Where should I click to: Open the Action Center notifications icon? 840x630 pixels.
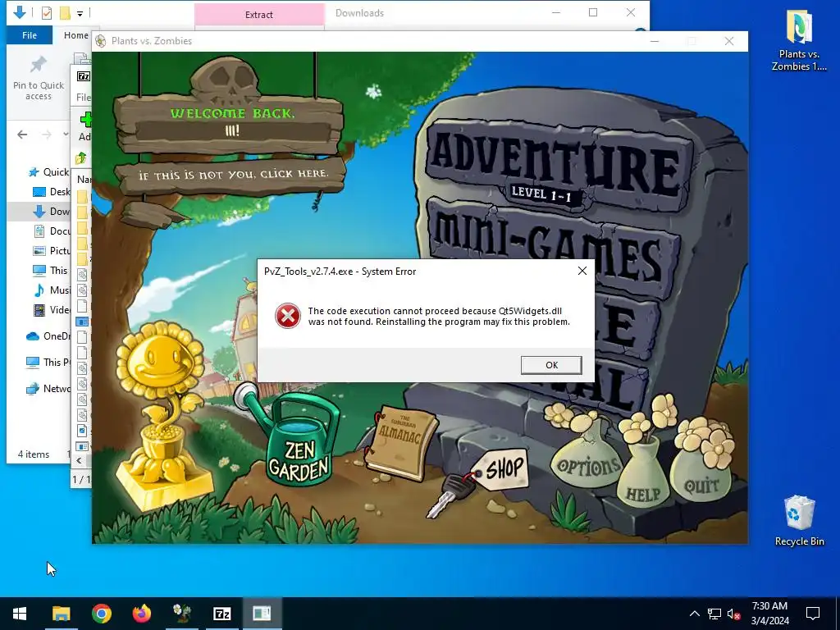tap(813, 614)
